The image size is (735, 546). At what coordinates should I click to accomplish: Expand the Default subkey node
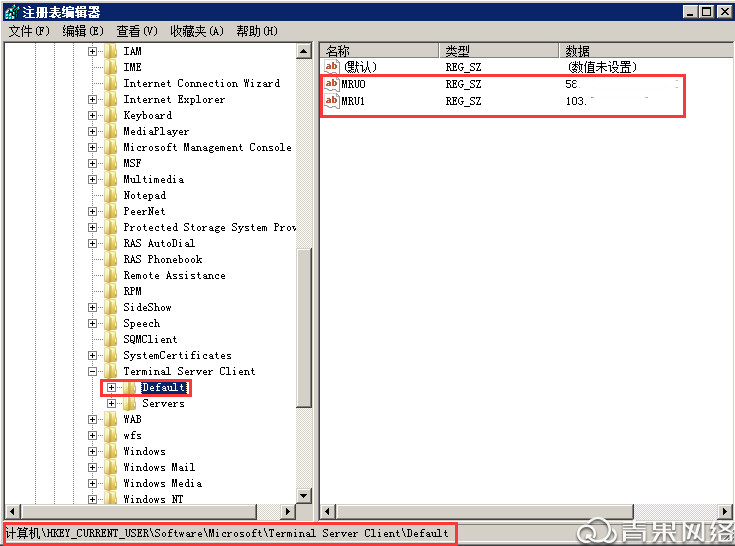112,388
